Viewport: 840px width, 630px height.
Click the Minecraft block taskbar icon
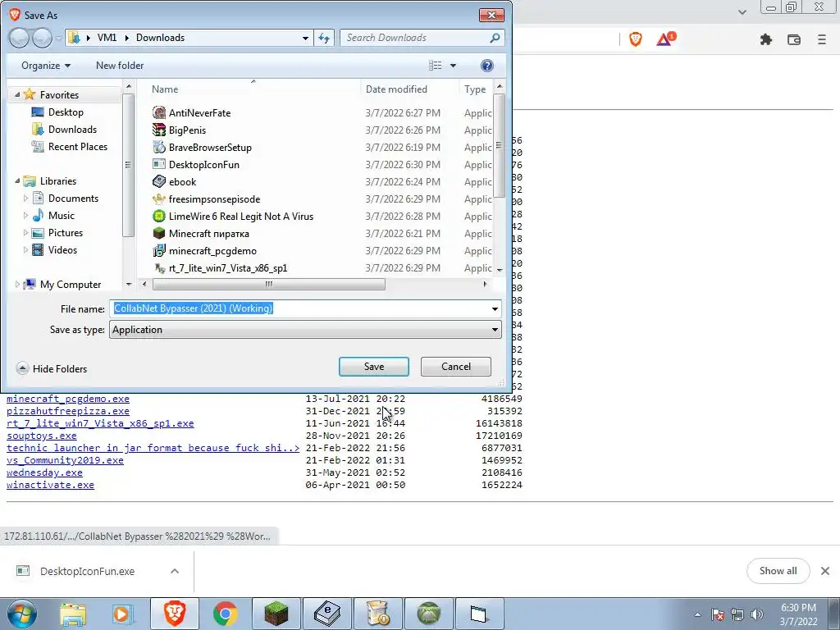(x=276, y=614)
